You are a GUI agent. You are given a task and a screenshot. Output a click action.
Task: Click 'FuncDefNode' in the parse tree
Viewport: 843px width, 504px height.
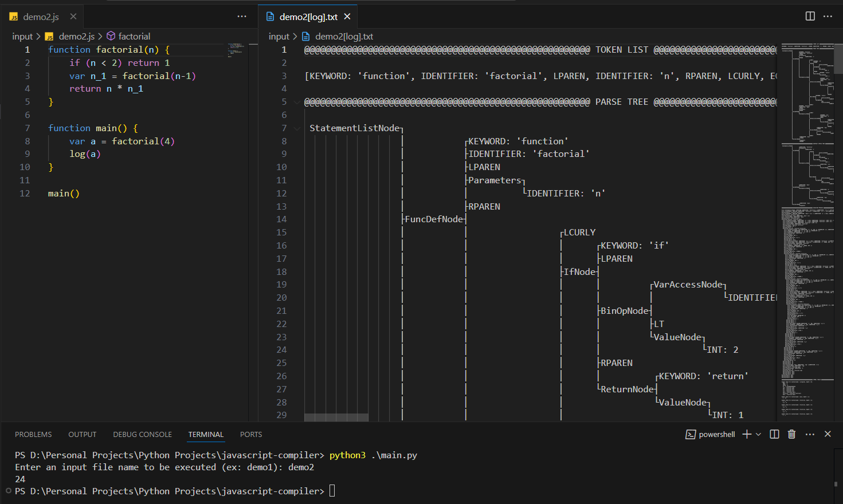click(x=434, y=219)
